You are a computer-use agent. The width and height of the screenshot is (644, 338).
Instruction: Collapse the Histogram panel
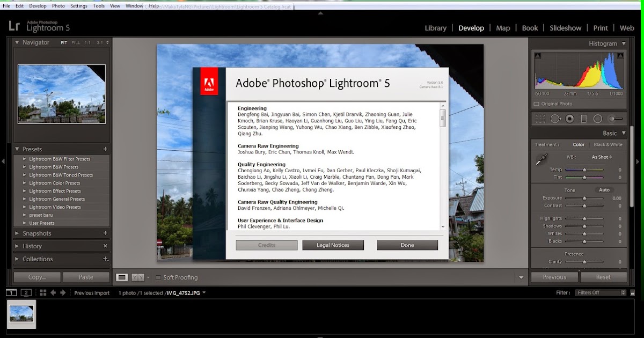(624, 43)
